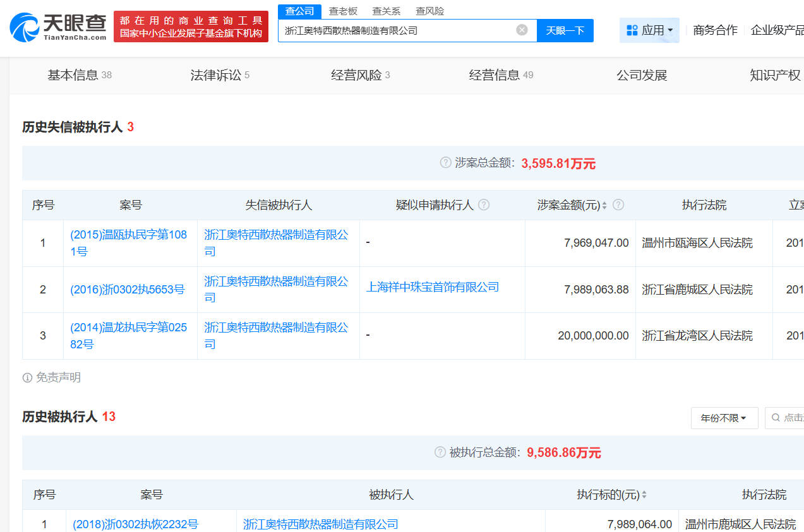Click help icon next to 疑似申请执行人
The image size is (804, 532).
(x=484, y=204)
